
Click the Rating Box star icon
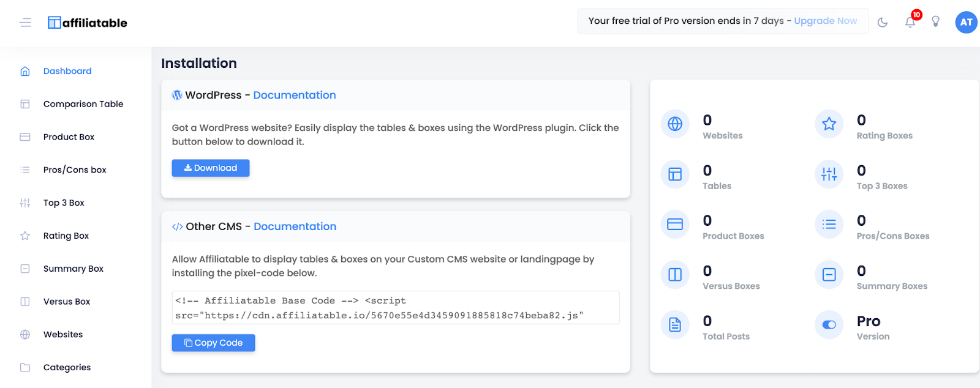pos(25,236)
